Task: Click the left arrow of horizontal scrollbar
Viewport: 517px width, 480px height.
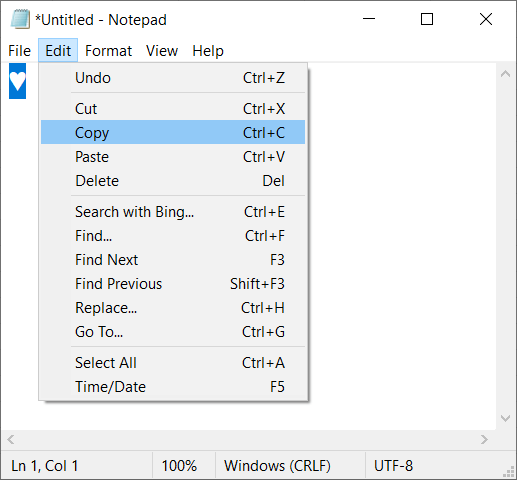Action: pos(11,439)
